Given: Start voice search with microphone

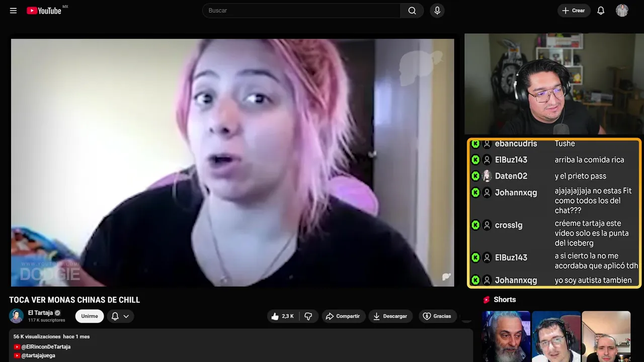Looking at the screenshot, I should click(x=437, y=11).
